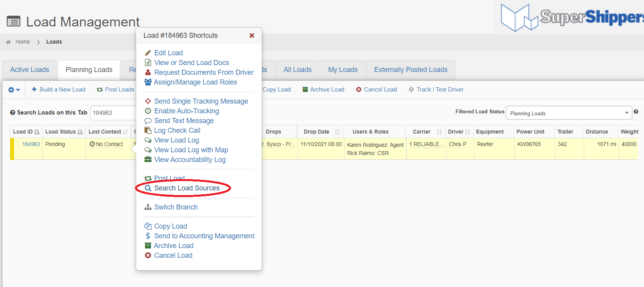Open load 184963 link in table
The width and height of the screenshot is (644, 287).
pyautogui.click(x=31, y=144)
